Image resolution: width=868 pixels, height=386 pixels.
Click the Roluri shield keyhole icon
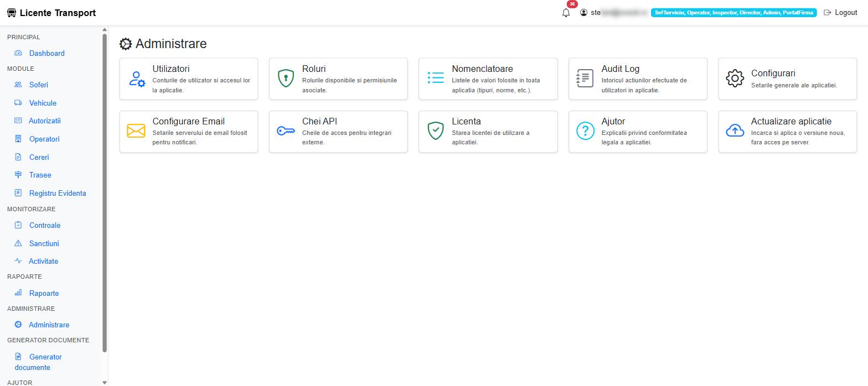click(286, 79)
